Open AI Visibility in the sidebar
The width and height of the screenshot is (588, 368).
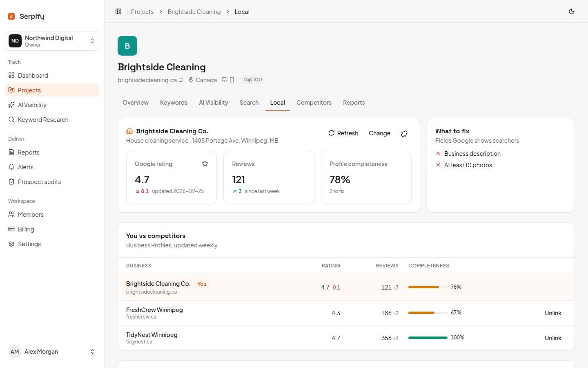[52, 105]
